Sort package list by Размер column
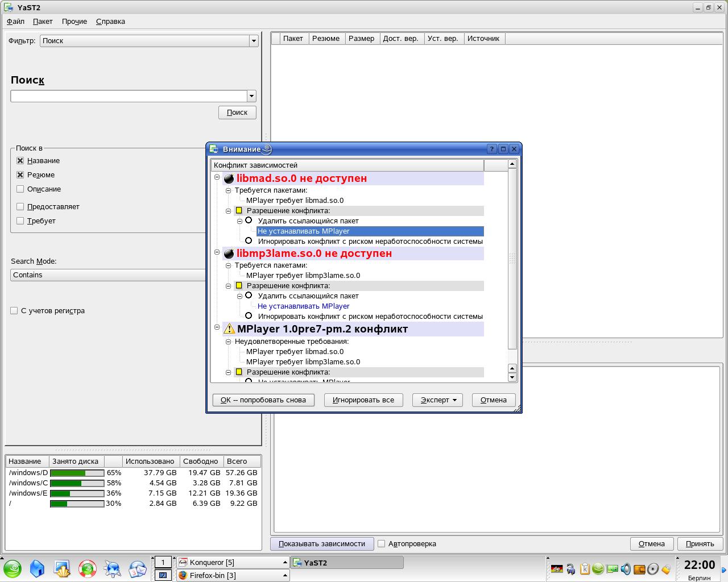 point(362,39)
